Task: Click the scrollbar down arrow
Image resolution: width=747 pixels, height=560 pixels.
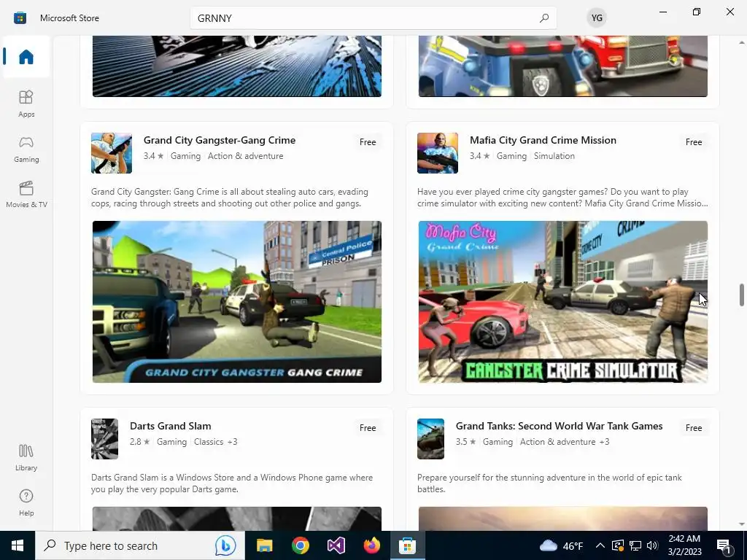Action: (742, 524)
